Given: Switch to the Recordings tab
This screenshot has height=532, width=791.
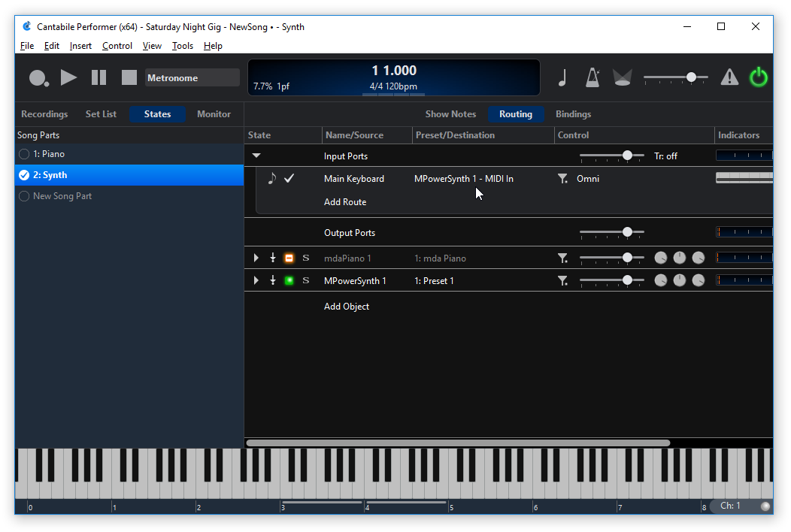Looking at the screenshot, I should click(44, 114).
